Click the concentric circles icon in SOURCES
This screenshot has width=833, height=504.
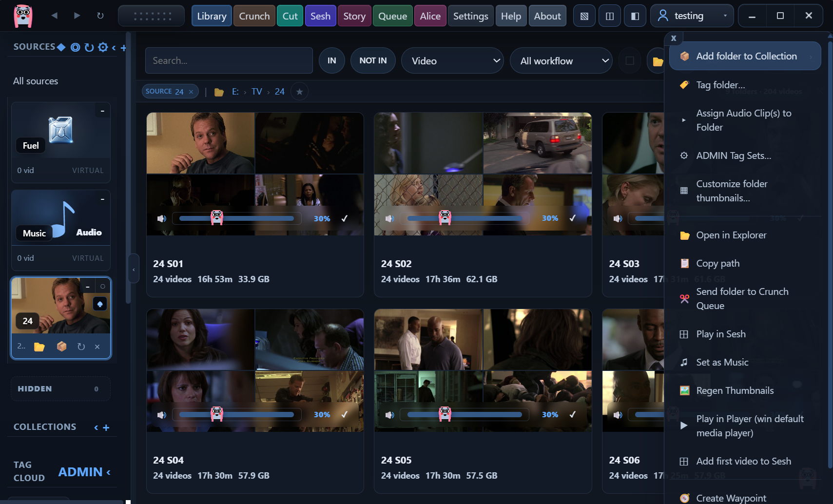(75, 47)
